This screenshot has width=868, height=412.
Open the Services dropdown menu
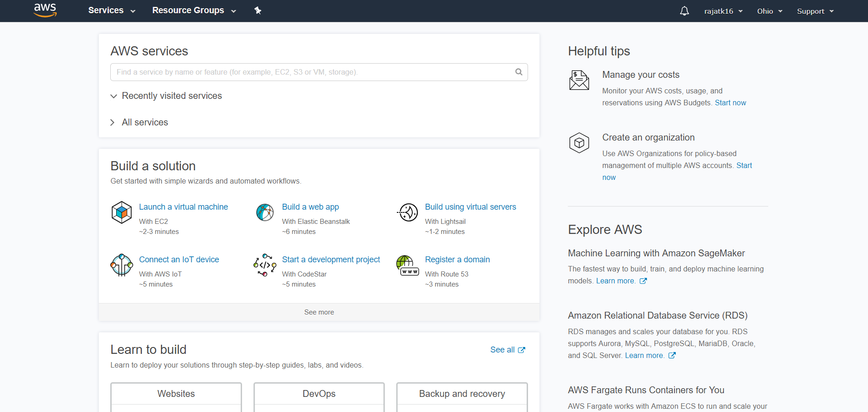coord(112,11)
